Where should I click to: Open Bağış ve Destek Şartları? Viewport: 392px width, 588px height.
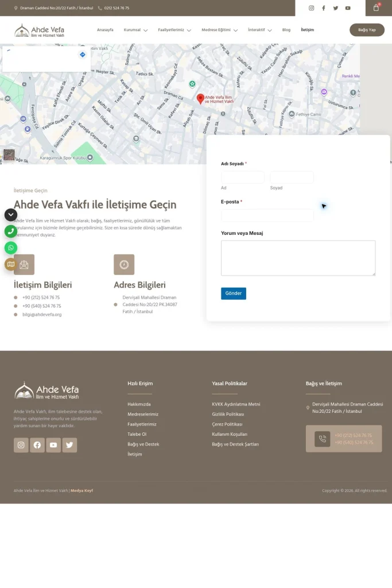[x=235, y=444]
